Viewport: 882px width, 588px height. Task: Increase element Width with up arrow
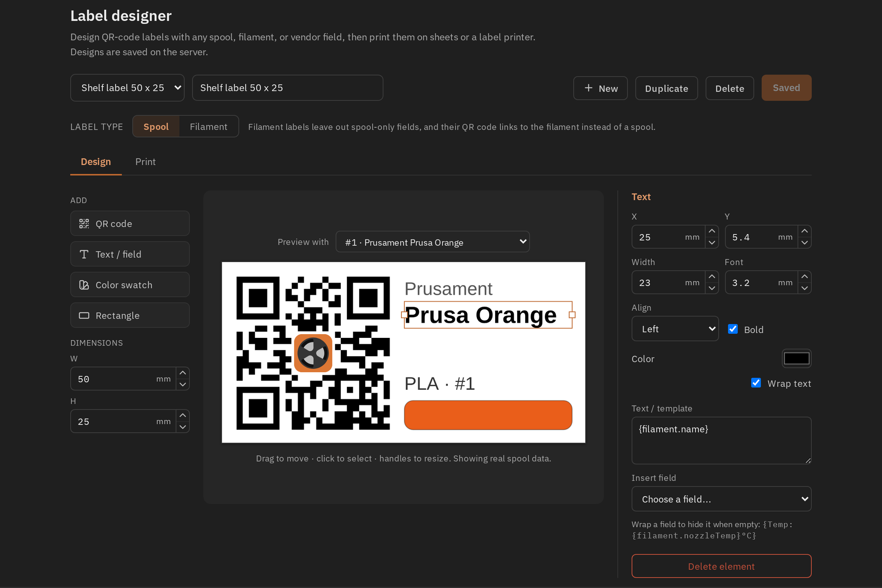(712, 276)
